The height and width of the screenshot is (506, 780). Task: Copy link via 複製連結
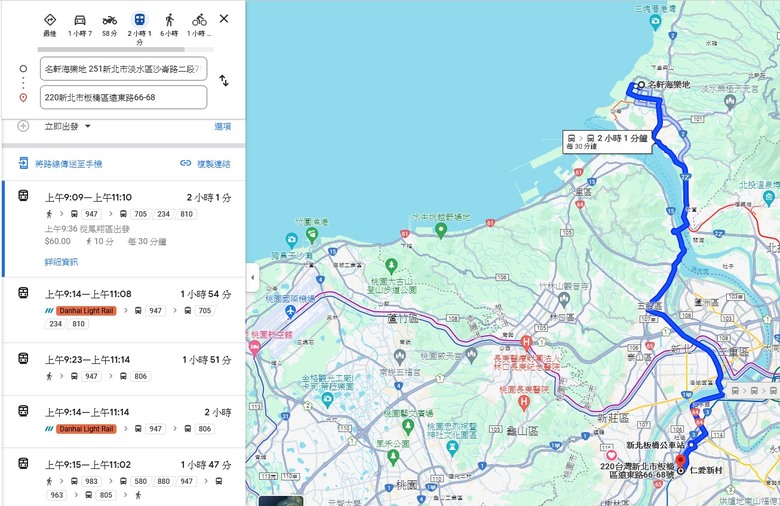(x=205, y=163)
